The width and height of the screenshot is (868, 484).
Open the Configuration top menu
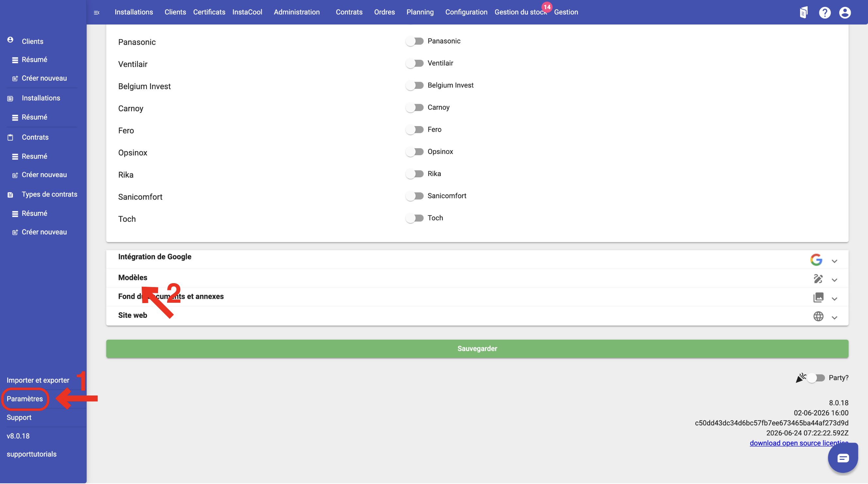pyautogui.click(x=466, y=12)
